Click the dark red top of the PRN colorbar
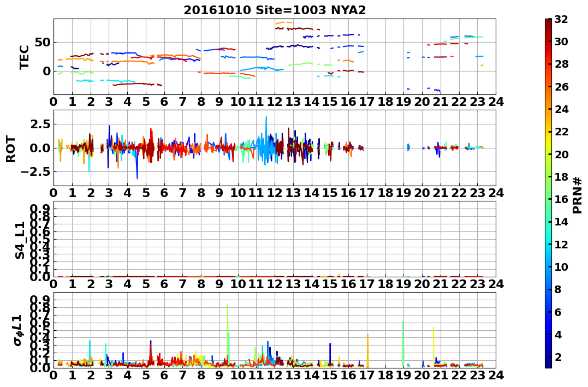Screen dimensions: 588x387 tap(548, 22)
